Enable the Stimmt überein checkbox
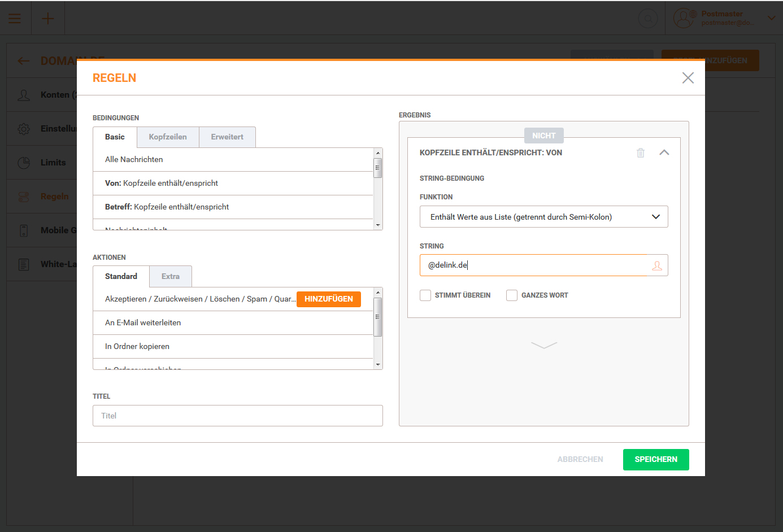This screenshot has height=532, width=783. coord(425,295)
